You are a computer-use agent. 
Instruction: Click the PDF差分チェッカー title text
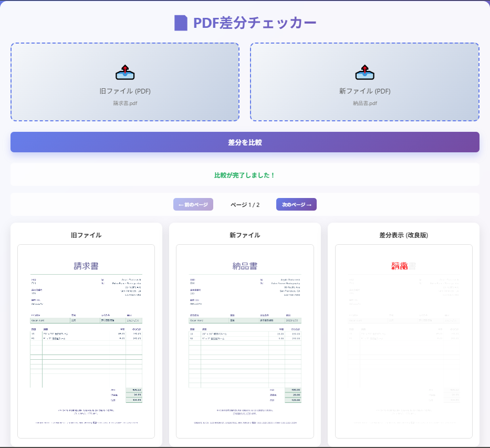(255, 23)
